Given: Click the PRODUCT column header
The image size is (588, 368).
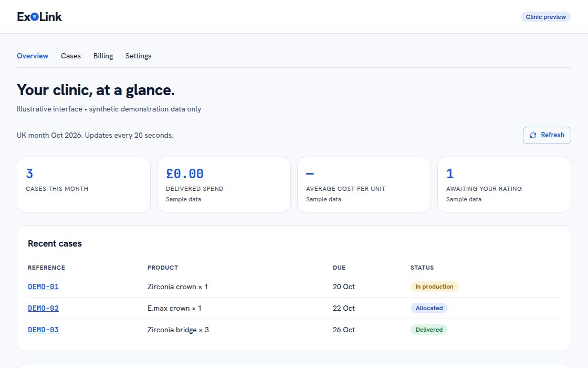Looking at the screenshot, I should (163, 268).
